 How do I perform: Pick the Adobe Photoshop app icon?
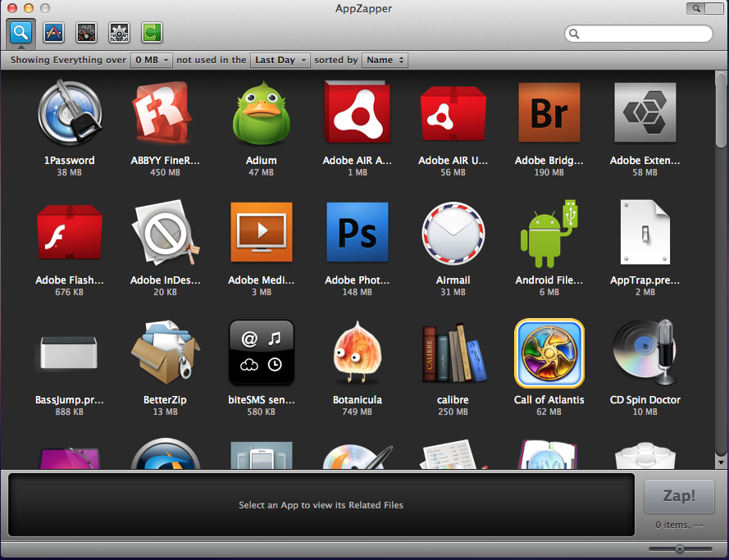click(357, 234)
